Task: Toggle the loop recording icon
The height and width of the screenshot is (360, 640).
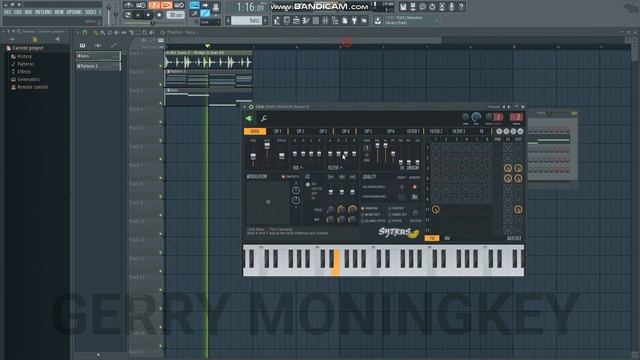Action: pos(179,5)
